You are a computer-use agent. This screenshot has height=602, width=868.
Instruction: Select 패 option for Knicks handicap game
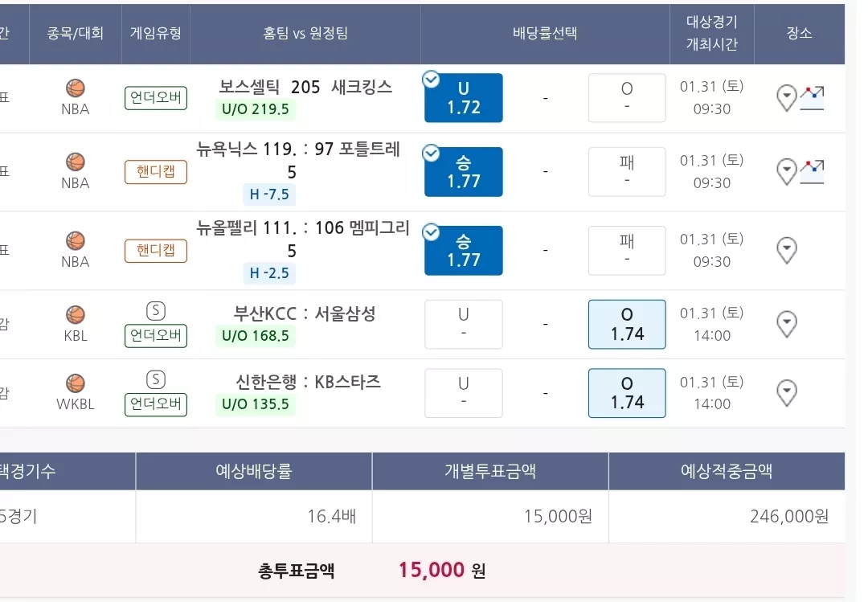tap(627, 172)
